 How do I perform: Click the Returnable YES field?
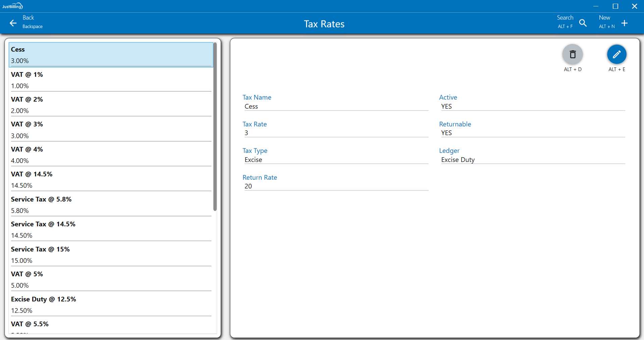coord(532,133)
